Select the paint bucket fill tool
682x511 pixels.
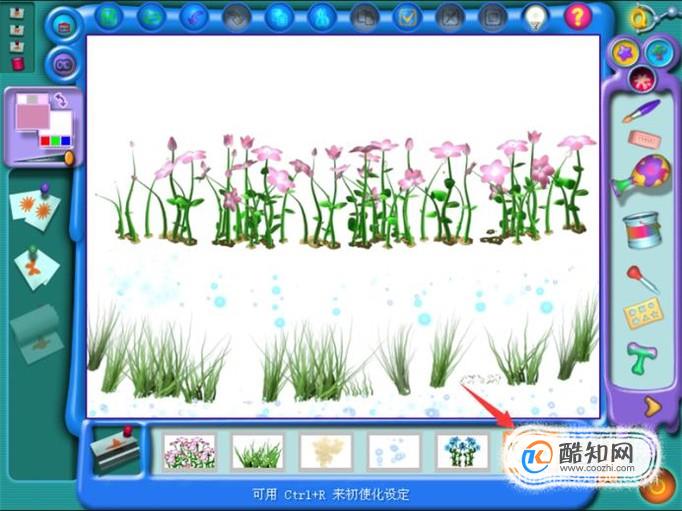click(642, 230)
